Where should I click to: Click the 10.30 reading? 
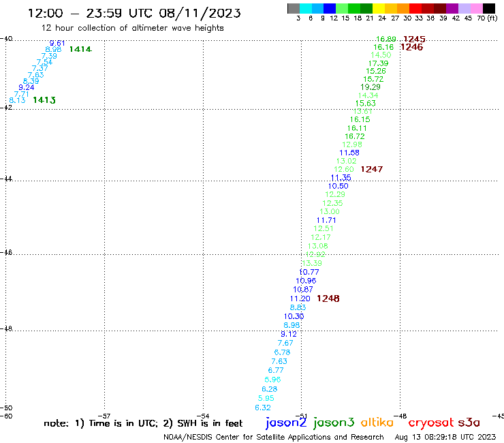coord(294,316)
